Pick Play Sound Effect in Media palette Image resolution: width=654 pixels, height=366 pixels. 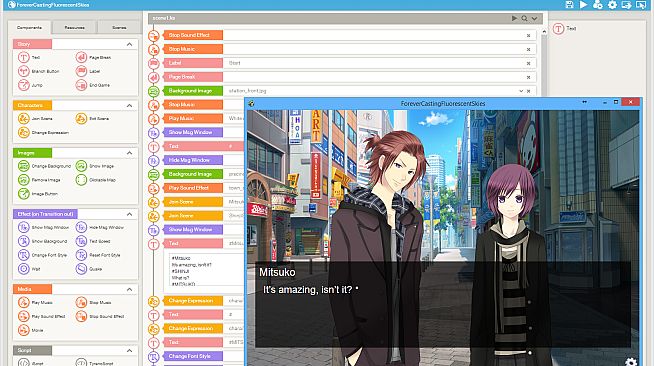pyautogui.click(x=42, y=316)
